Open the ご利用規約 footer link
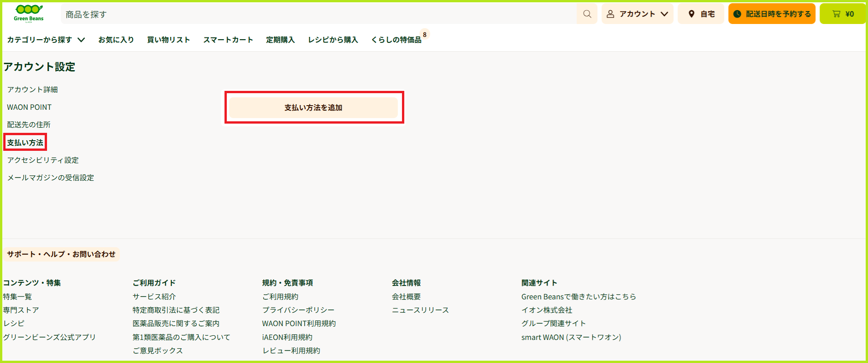Image resolution: width=868 pixels, height=363 pixels. point(280,297)
